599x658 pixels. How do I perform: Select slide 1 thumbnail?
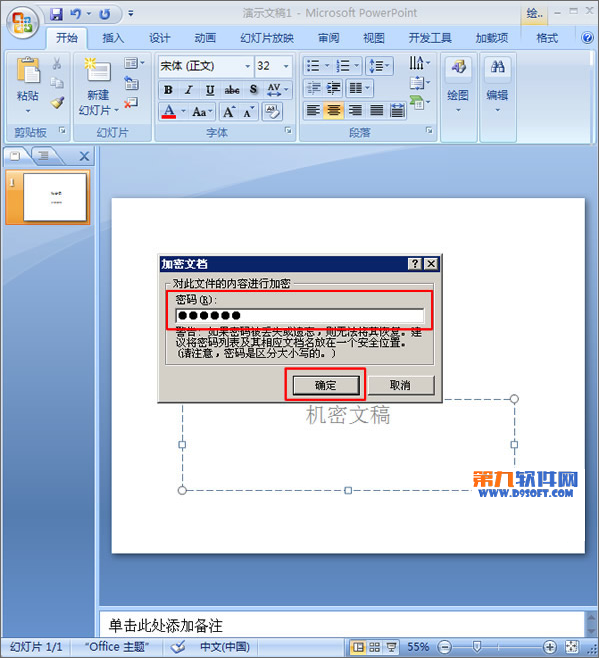(x=55, y=197)
